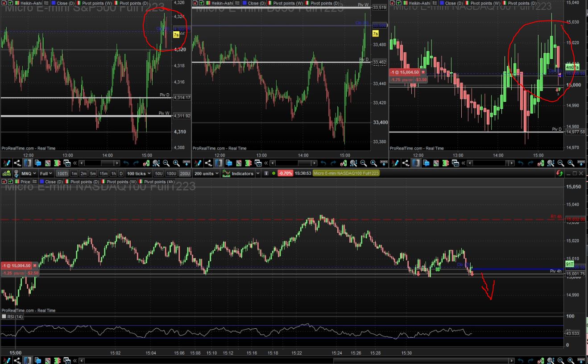
Task: Zoom out on the top NASDAQ100 chart time axis
Action: pos(561,163)
